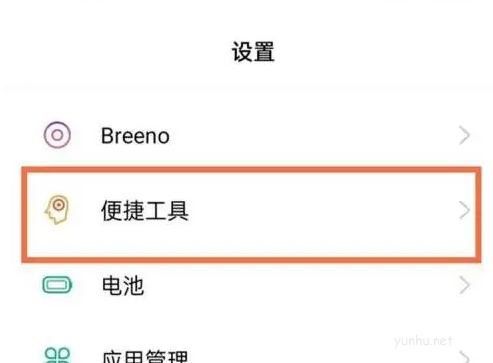Select the 便捷工具 text label
This screenshot has width=493, height=363.
[145, 211]
